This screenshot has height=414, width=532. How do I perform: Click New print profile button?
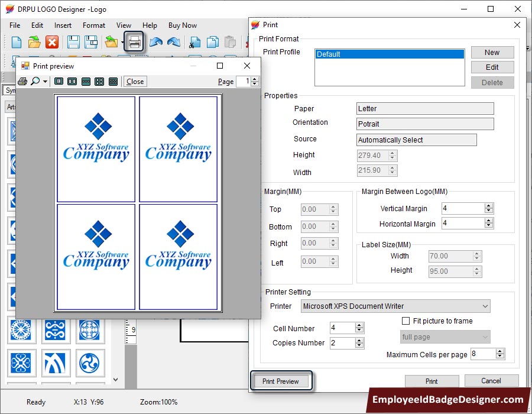[492, 52]
